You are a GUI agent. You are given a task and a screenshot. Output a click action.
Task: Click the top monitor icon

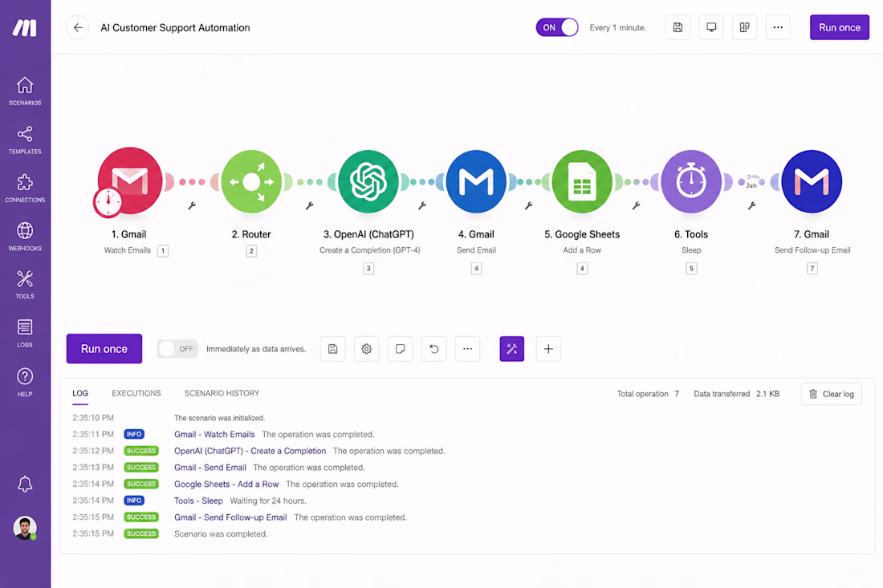(711, 27)
